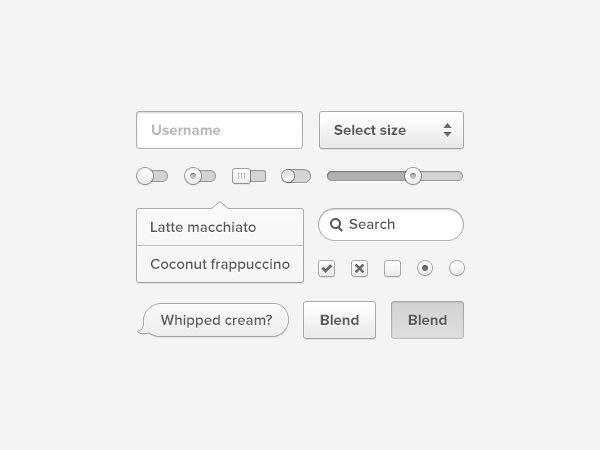This screenshot has height=450, width=600.
Task: Click the magnifying glass search icon
Action: tap(336, 225)
